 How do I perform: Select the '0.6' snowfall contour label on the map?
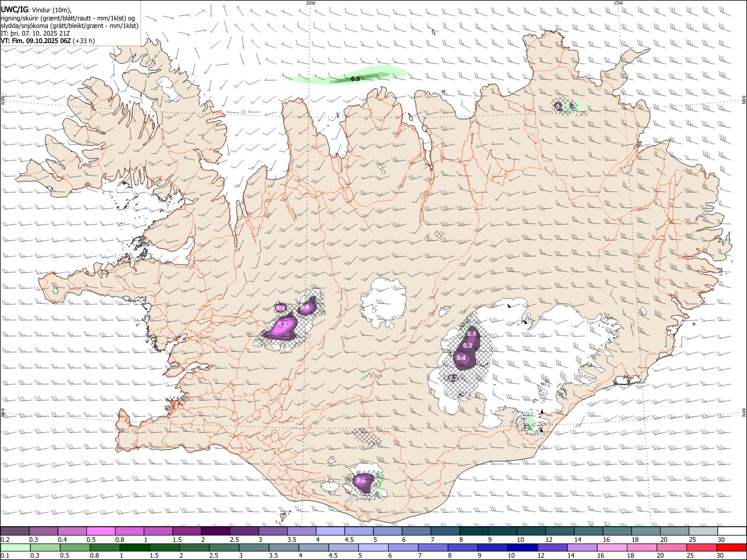point(305,307)
